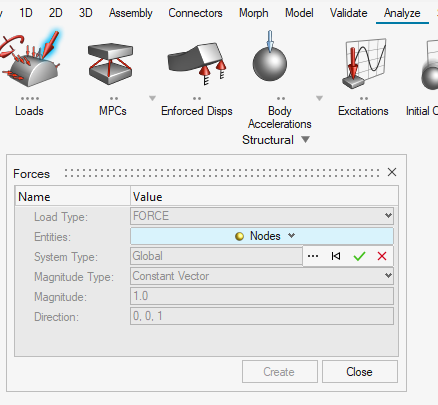The height and width of the screenshot is (405, 438).
Task: Cancel selection with the red X icon
Action: (382, 256)
